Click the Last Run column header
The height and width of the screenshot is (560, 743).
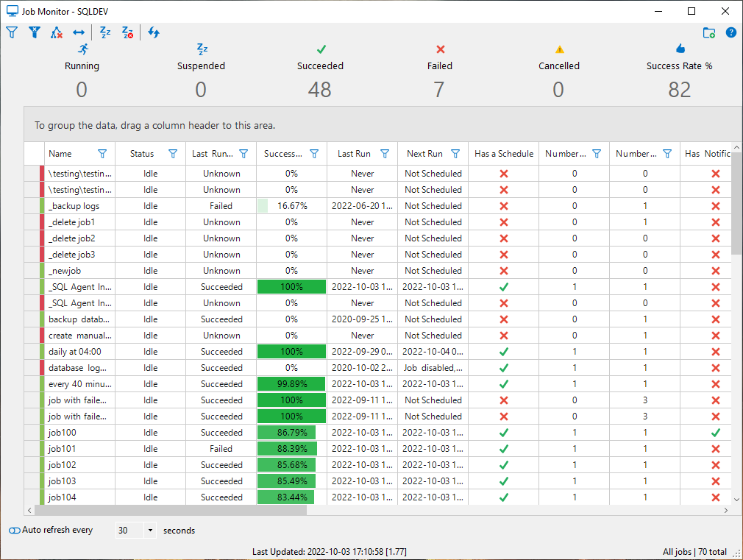354,154
